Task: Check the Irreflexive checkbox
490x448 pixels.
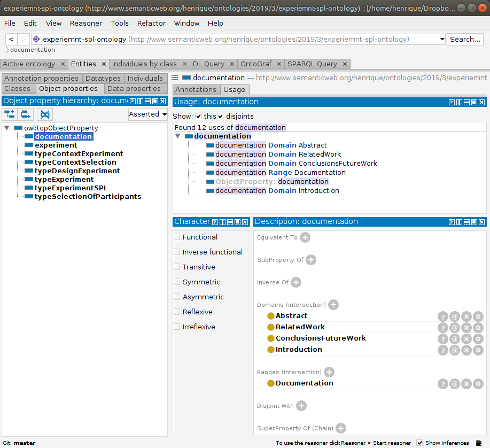Action: click(x=177, y=327)
